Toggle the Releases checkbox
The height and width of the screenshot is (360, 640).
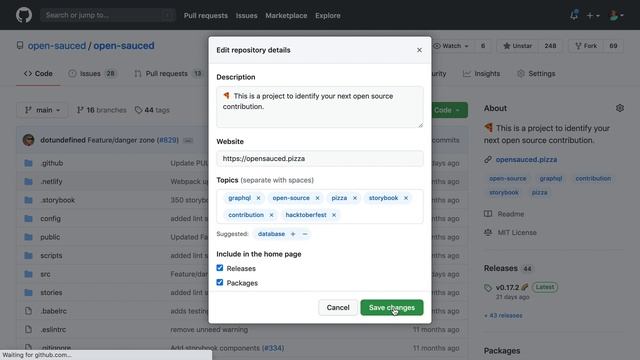pyautogui.click(x=220, y=268)
